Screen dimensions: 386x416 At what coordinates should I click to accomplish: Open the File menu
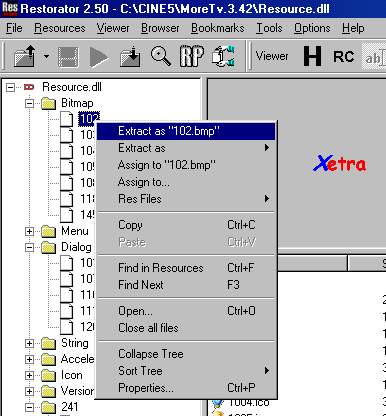tap(14, 28)
